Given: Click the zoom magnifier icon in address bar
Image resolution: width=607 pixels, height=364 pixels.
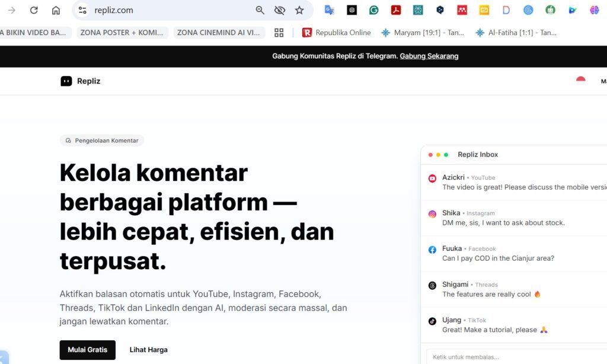Looking at the screenshot, I should [x=260, y=10].
